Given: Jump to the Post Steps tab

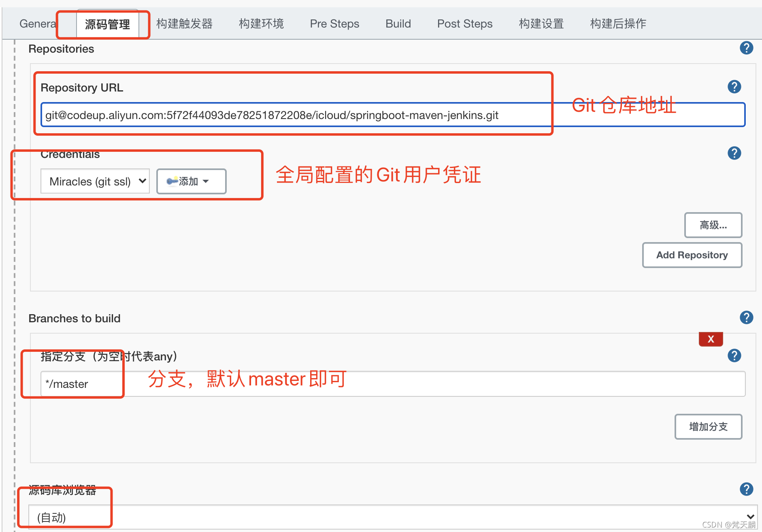Looking at the screenshot, I should (x=465, y=23).
